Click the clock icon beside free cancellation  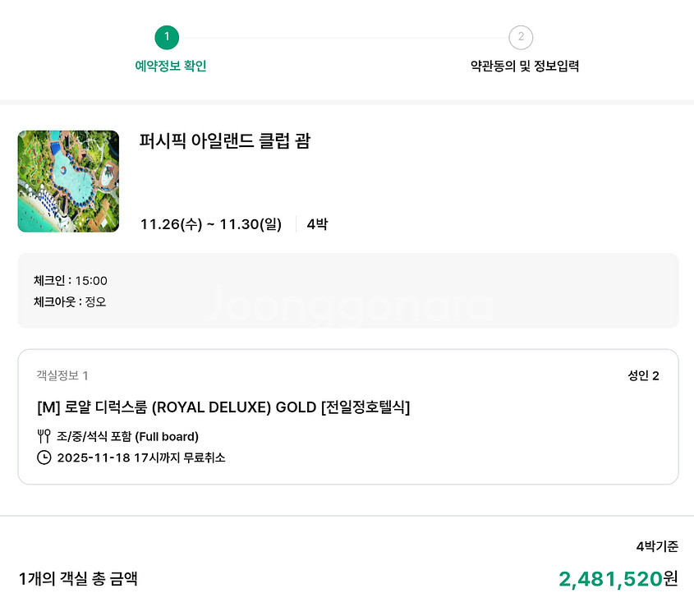click(44, 457)
